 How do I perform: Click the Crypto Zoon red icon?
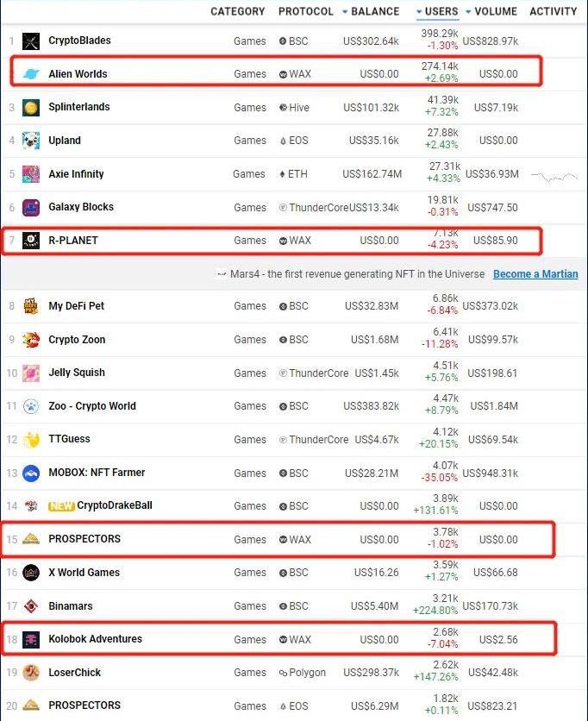click(31, 340)
